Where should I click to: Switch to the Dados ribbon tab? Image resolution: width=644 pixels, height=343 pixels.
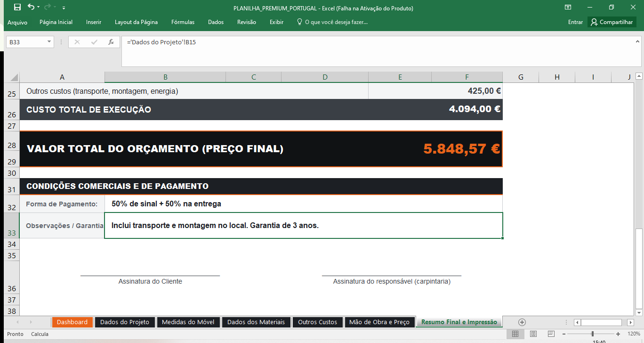pos(216,22)
